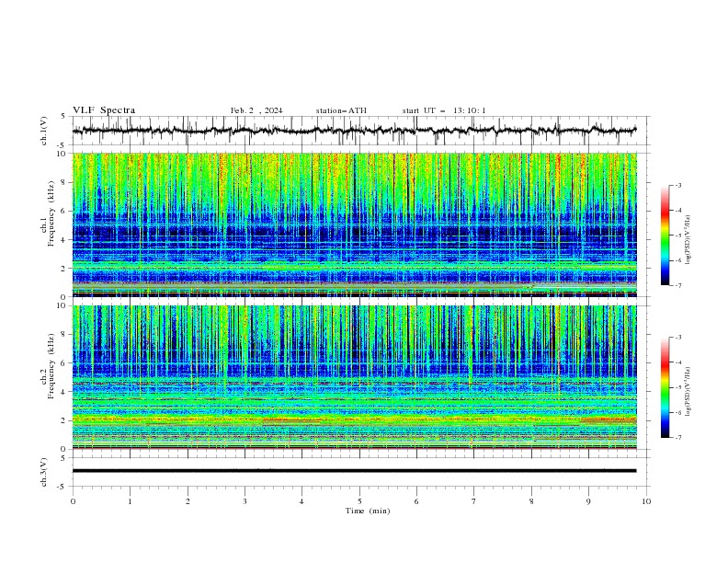Select the "Time (min)" axis label
Image resolution: width=728 pixels, height=563 pixels.
click(x=368, y=511)
